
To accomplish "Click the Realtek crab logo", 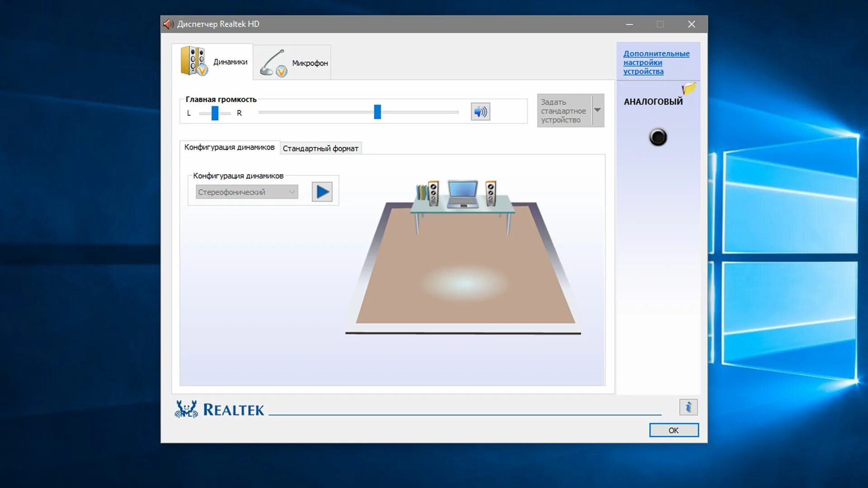I will [x=186, y=409].
